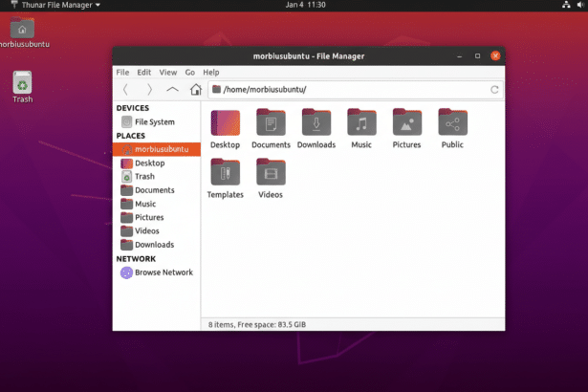
Task: Go forward with the right arrow button
Action: tap(149, 89)
